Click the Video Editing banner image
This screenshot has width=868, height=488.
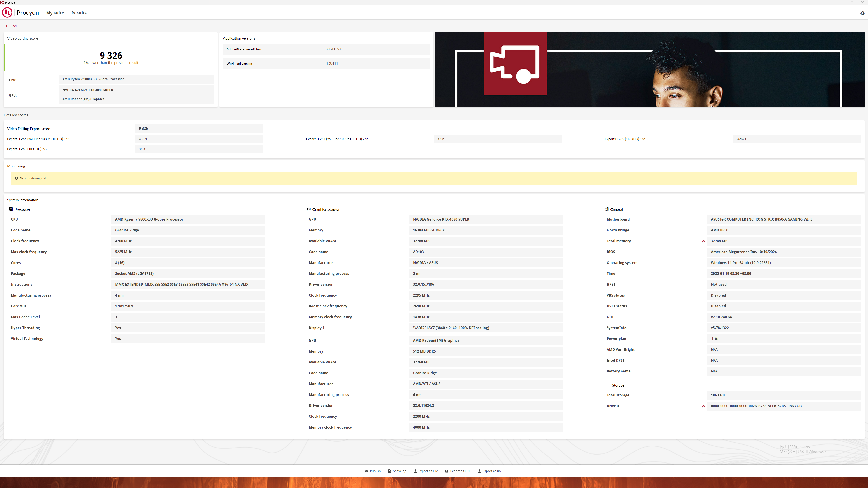(x=649, y=70)
